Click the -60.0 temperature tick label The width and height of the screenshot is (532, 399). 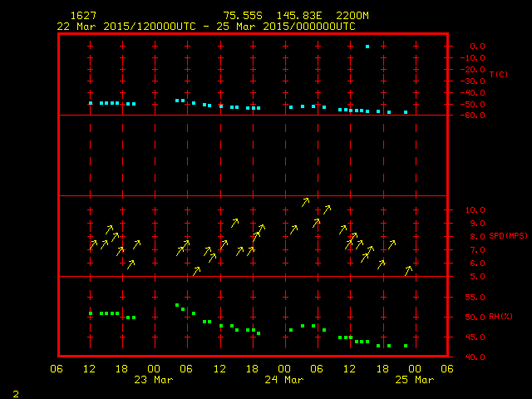point(475,116)
